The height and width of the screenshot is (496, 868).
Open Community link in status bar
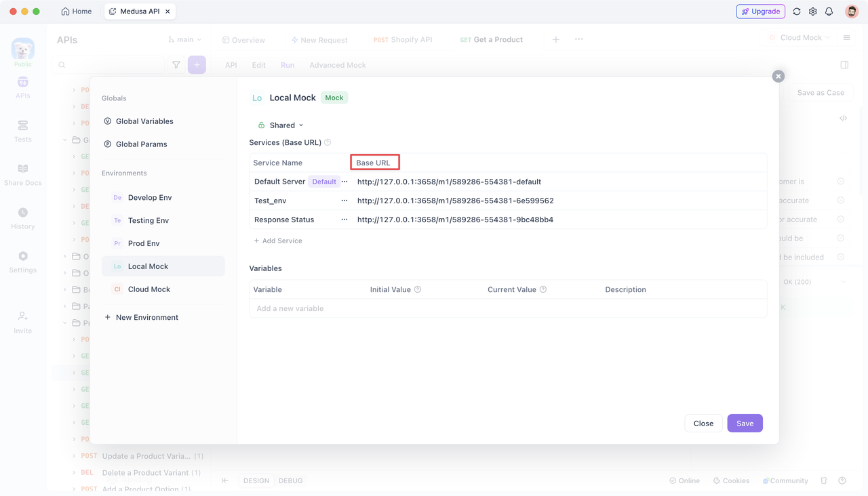[x=785, y=480]
